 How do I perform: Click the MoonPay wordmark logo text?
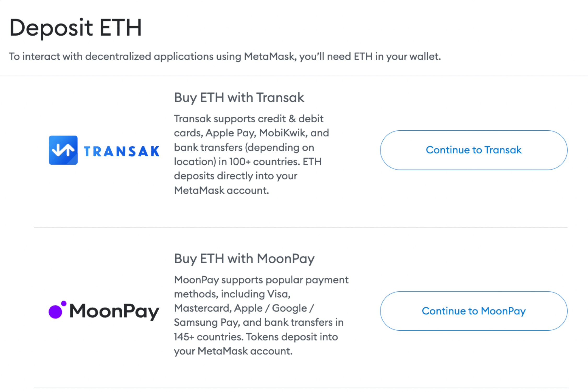coord(114,312)
